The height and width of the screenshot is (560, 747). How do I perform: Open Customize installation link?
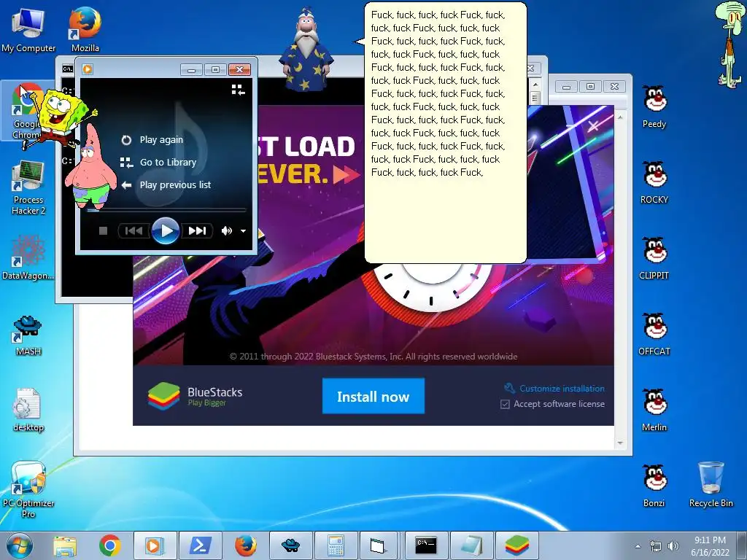pyautogui.click(x=562, y=389)
